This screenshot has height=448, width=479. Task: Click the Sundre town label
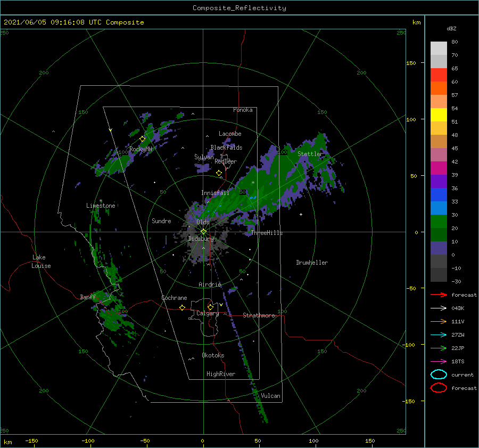click(x=161, y=221)
